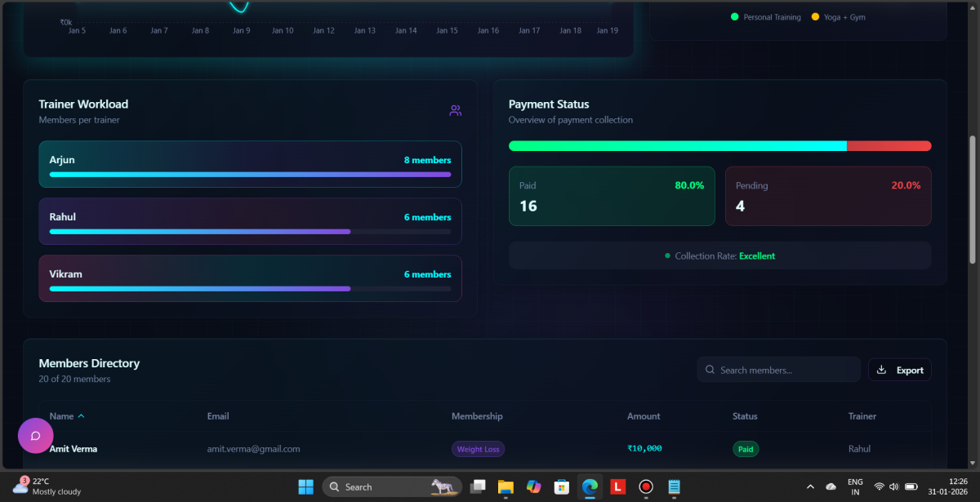Click the Membership column header
The height and width of the screenshot is (502, 980).
point(477,416)
